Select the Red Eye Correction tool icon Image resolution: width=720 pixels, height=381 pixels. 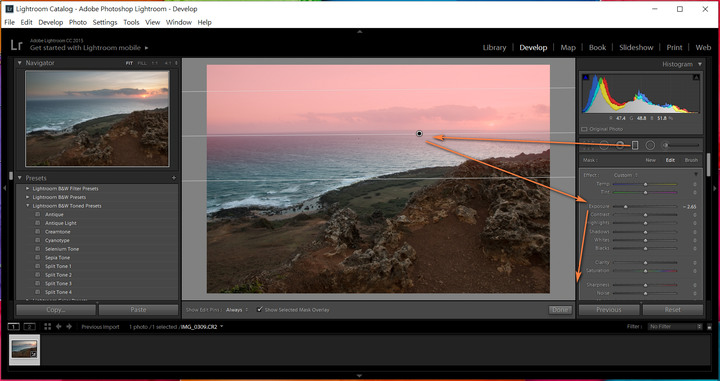click(x=620, y=145)
